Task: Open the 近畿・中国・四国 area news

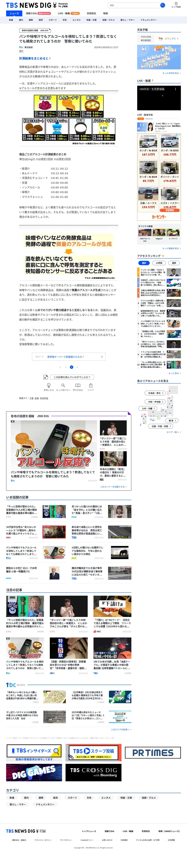Action: tap(161, 426)
